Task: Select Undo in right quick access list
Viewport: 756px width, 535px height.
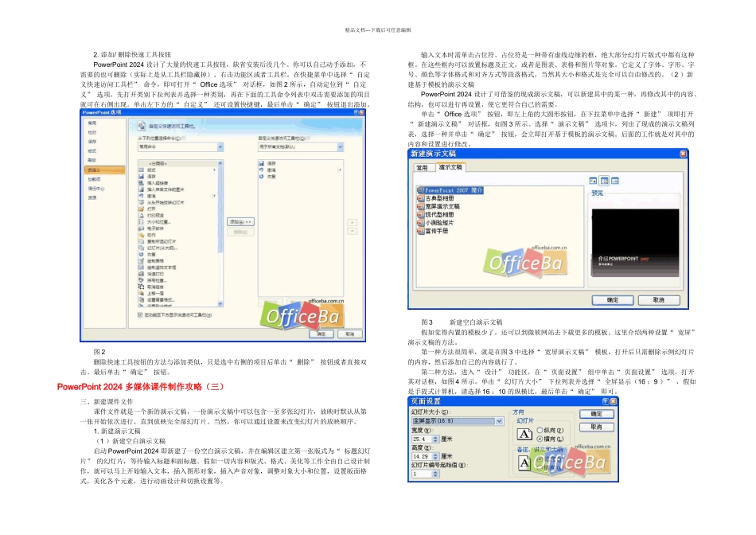Action: [268, 170]
